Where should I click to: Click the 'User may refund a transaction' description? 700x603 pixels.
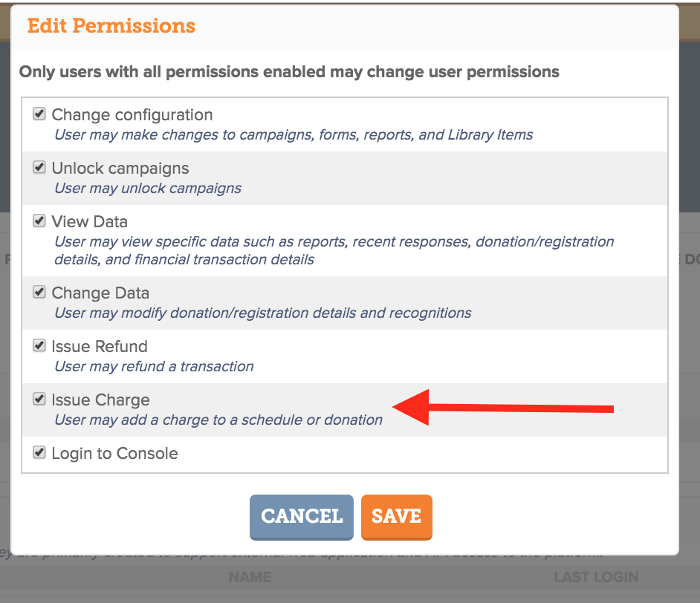(154, 367)
